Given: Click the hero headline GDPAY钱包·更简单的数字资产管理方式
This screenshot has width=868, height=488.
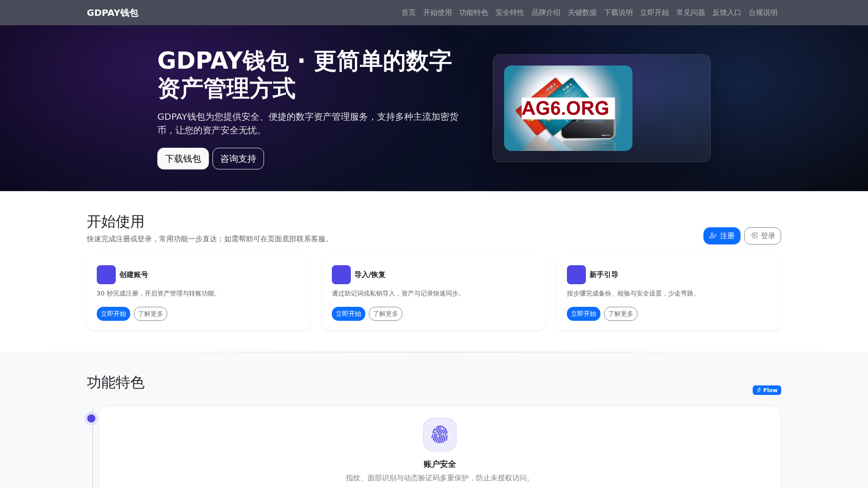Looking at the screenshot, I should (x=305, y=75).
